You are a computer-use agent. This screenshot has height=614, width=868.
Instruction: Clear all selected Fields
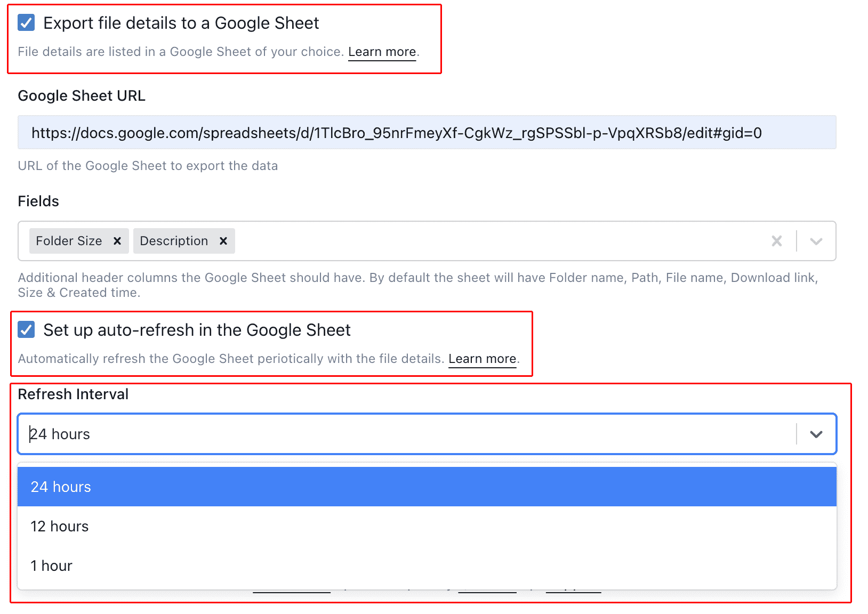pos(777,241)
